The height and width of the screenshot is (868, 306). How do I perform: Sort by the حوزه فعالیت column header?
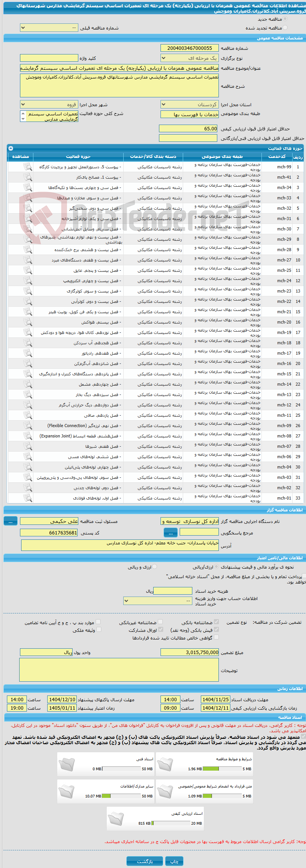pos(78,156)
